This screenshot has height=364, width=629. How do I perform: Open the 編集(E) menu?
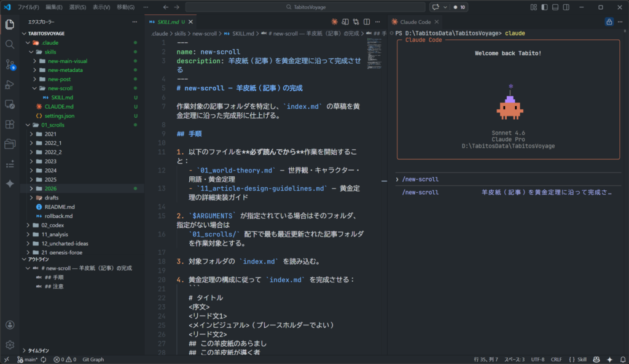click(x=54, y=7)
